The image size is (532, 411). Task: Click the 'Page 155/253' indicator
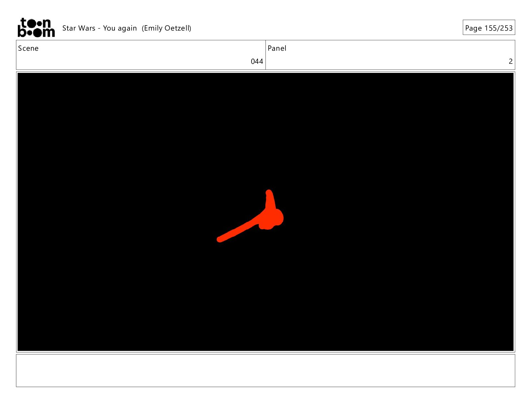coord(489,28)
